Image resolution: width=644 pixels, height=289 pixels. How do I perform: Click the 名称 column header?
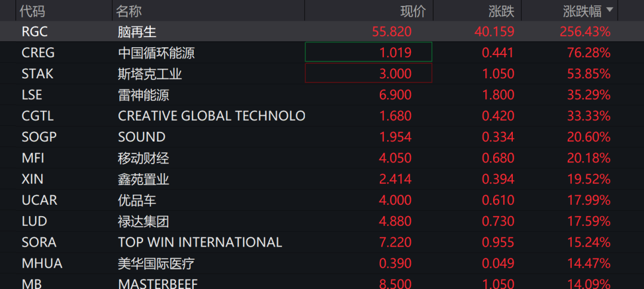click(129, 11)
